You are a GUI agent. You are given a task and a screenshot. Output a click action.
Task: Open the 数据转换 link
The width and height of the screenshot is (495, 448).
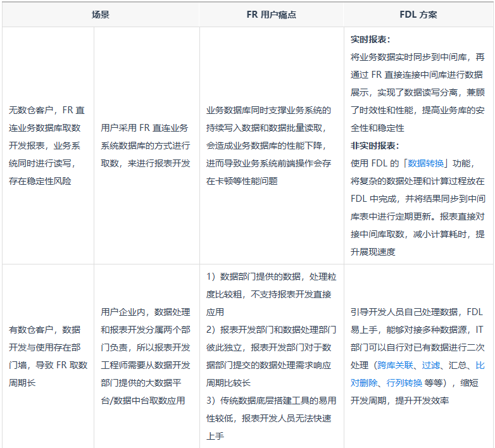click(425, 163)
